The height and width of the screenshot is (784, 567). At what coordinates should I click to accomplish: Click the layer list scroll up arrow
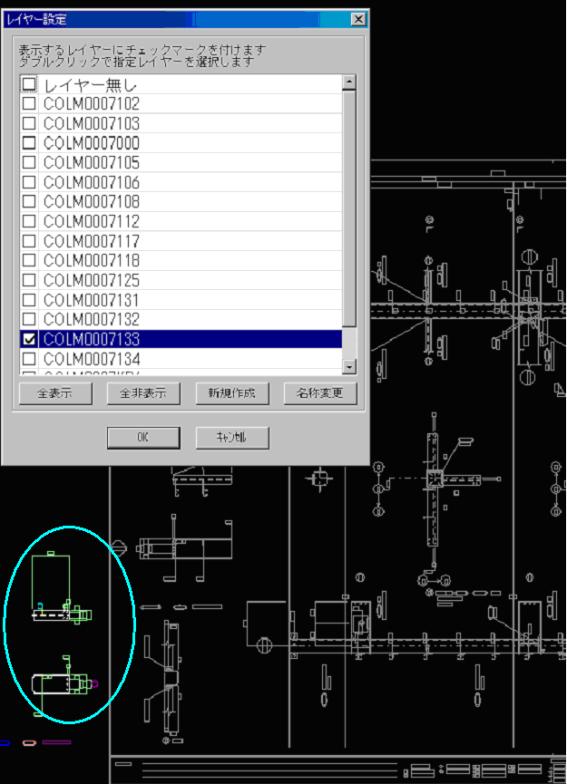349,82
